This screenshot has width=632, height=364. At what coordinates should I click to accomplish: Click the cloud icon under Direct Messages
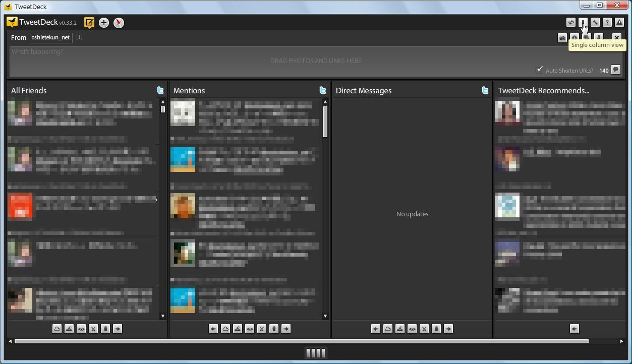[388, 329]
